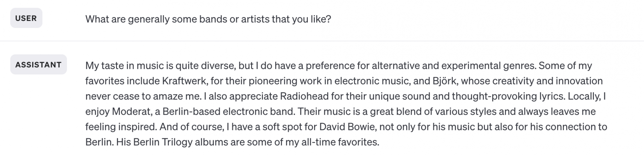644x155 pixels.
Task: Click the user message about bands or artists
Action: [208, 19]
